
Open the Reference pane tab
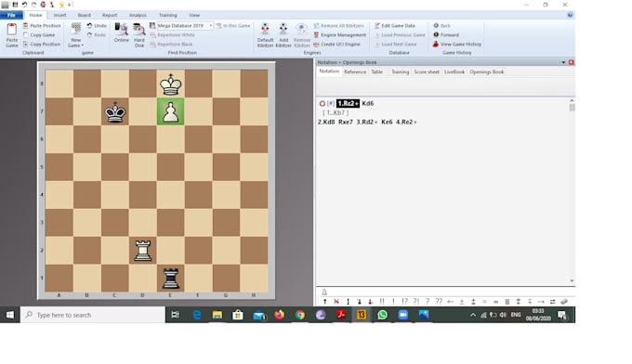(355, 71)
